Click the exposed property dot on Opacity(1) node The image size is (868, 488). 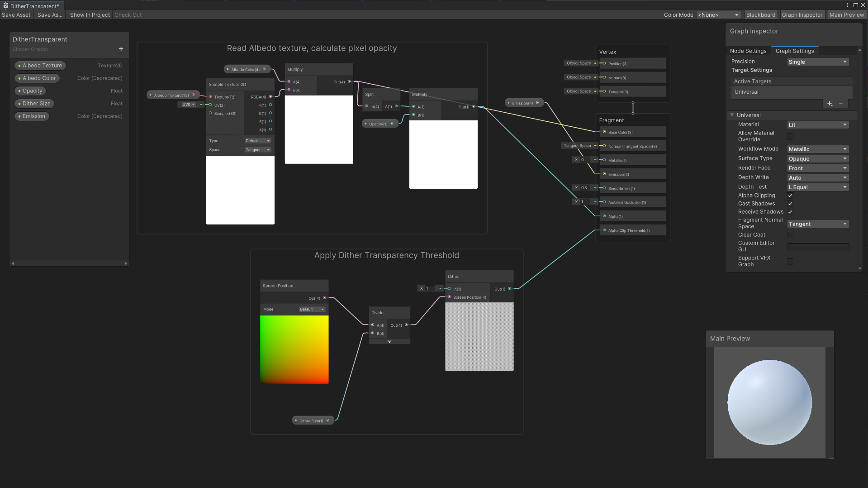(365, 123)
